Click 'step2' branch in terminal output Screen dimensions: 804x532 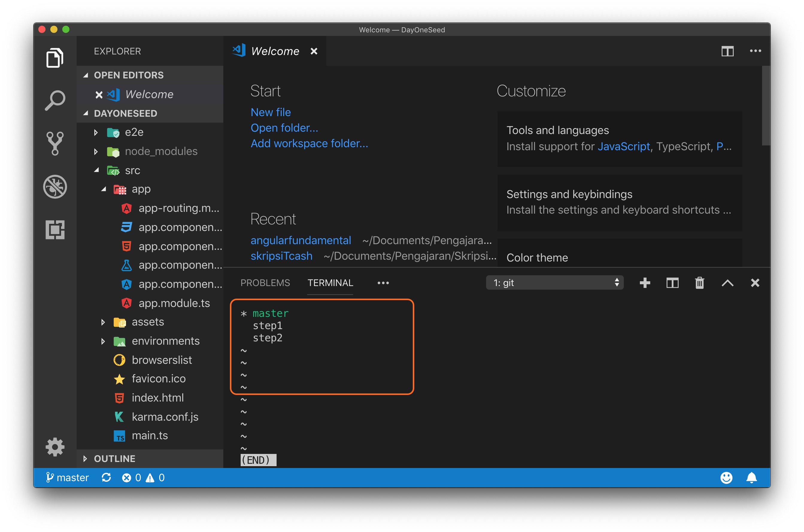coord(267,338)
